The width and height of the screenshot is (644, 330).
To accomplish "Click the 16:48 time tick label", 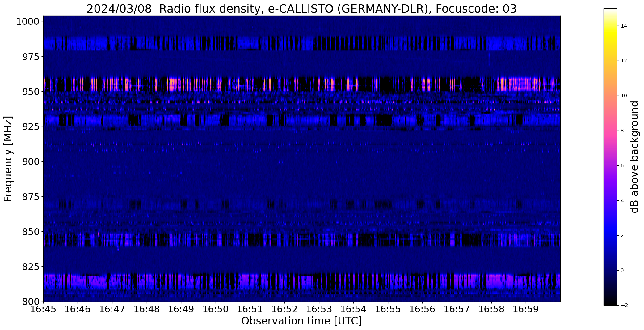I will coord(147,309).
